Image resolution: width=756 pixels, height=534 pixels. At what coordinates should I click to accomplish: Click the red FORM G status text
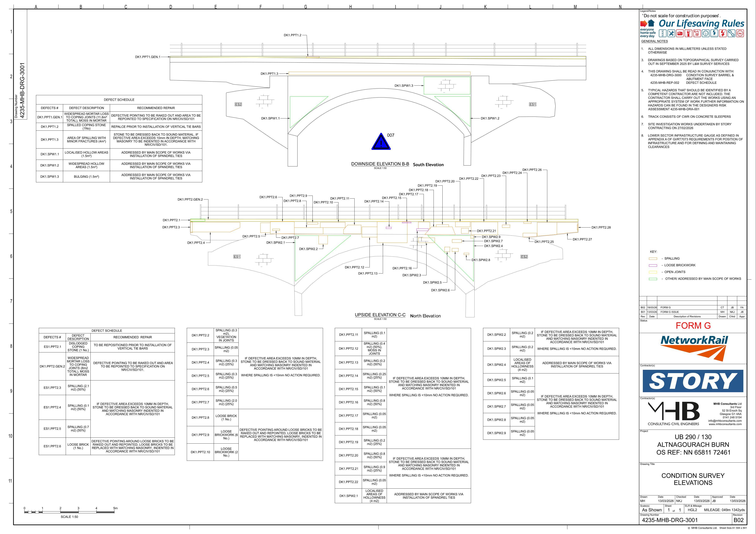coord(693,326)
